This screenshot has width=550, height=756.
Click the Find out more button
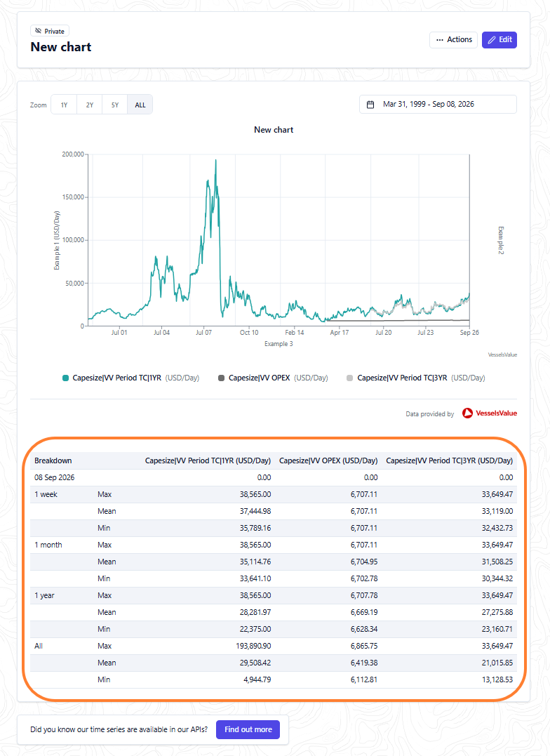(x=248, y=729)
